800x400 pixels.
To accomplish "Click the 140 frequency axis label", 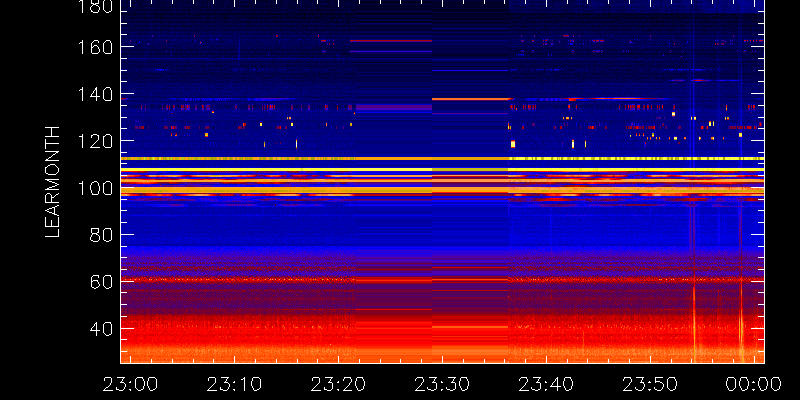I will click(93, 94).
